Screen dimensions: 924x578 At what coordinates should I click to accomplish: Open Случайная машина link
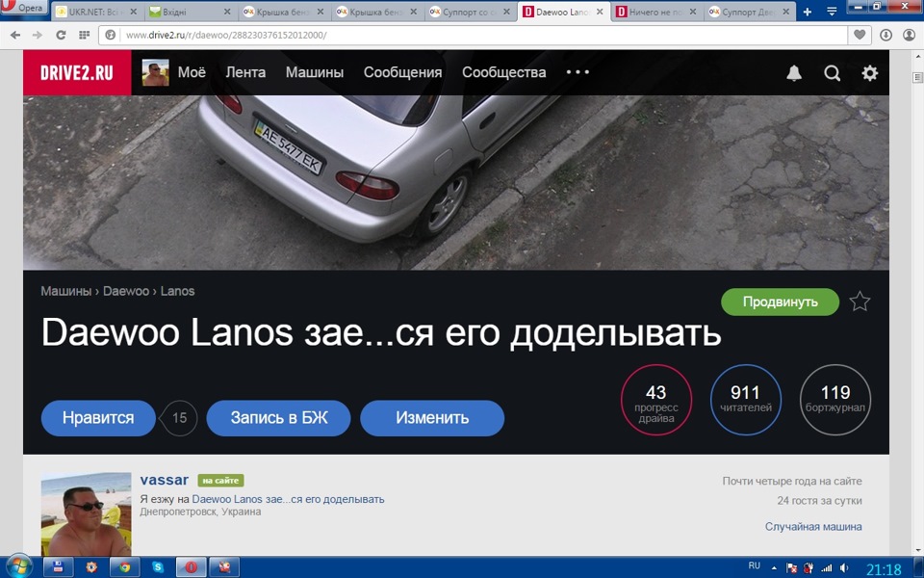[813, 527]
